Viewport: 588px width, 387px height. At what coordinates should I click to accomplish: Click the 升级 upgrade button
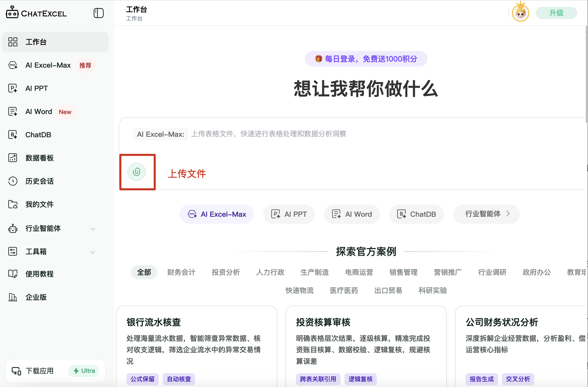click(556, 13)
